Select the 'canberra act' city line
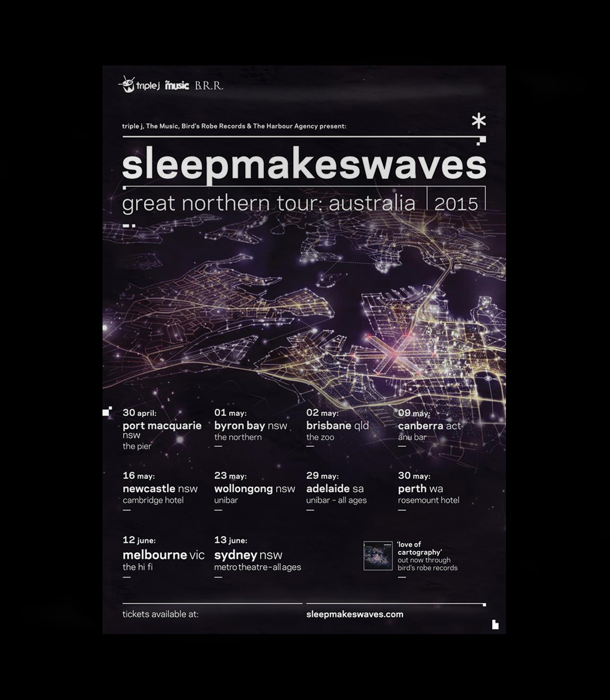 point(429,425)
